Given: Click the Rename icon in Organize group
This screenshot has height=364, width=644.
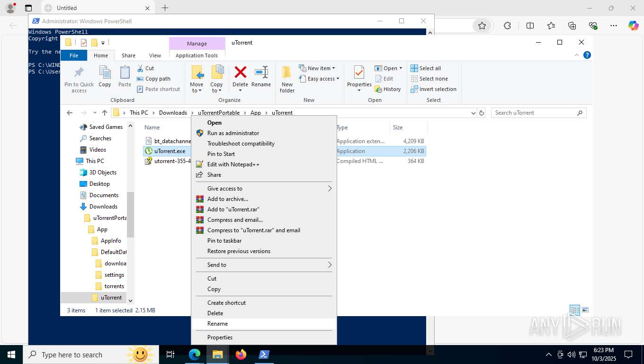Looking at the screenshot, I should pos(261,73).
